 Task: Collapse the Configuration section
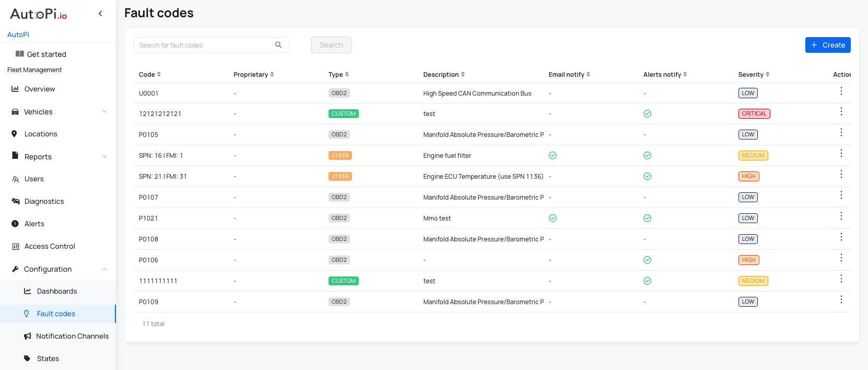104,269
